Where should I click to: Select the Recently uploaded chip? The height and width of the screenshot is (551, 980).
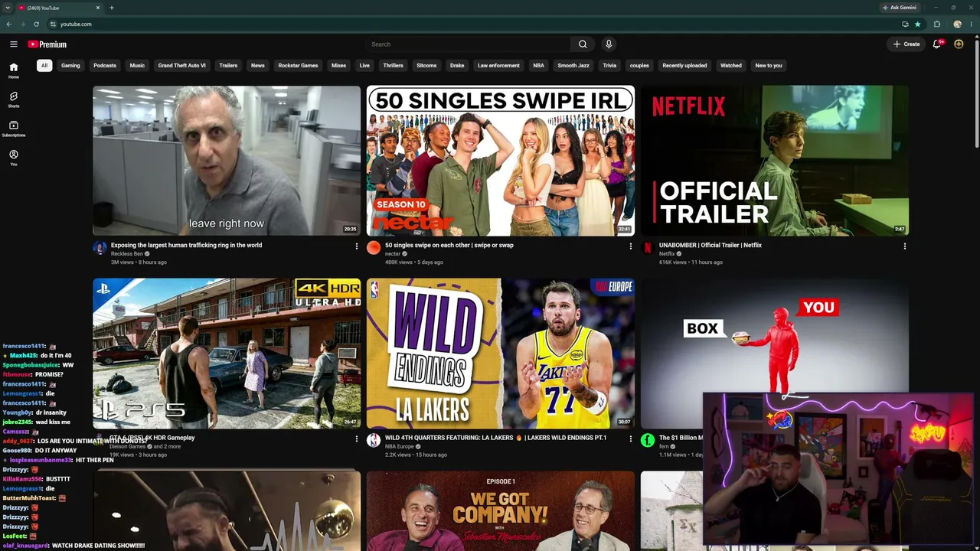point(684,66)
